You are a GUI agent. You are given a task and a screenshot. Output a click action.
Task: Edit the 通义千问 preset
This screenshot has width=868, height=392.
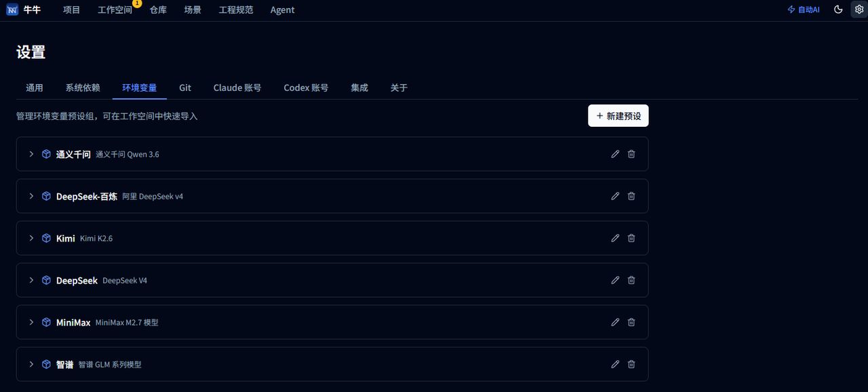pos(615,154)
